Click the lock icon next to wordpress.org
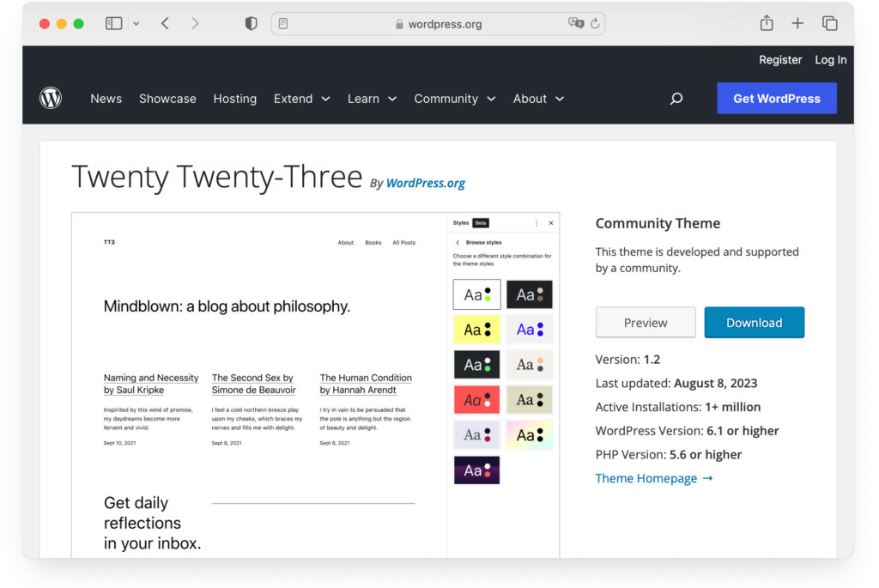Screen dimensions: 879x588 click(x=399, y=24)
